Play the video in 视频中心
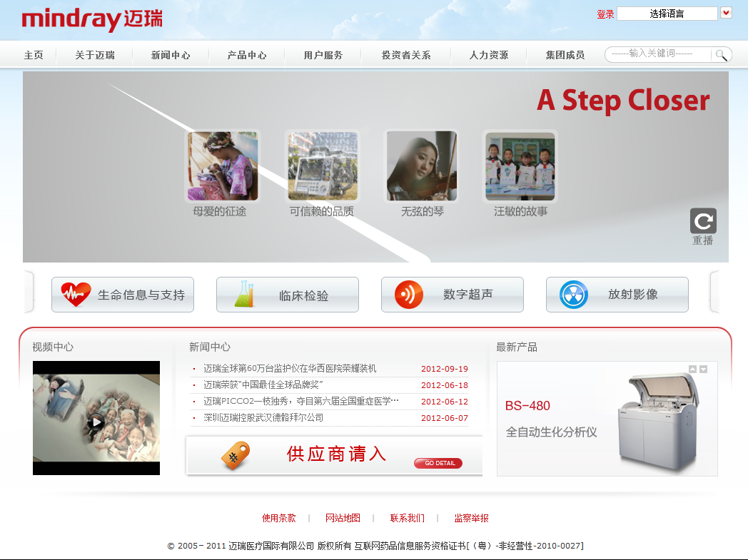748x560 pixels. click(96, 422)
